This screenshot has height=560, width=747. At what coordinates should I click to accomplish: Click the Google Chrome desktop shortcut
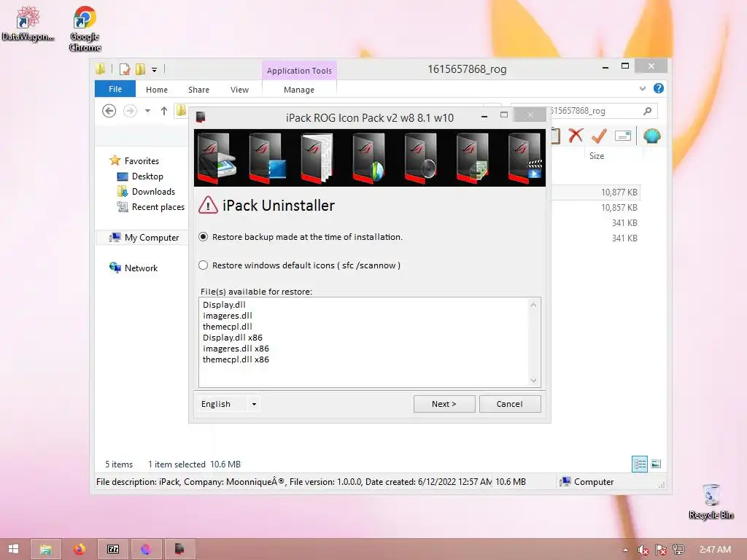coord(85,28)
